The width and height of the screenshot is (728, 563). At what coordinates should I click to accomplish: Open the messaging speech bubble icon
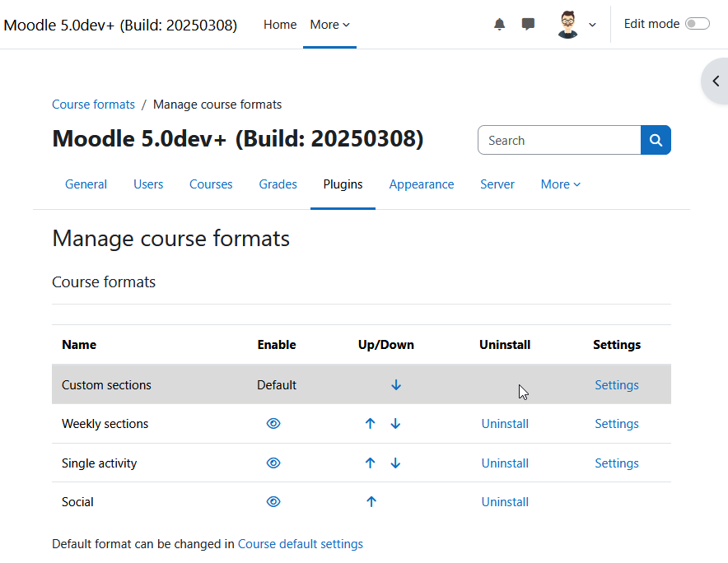[528, 24]
